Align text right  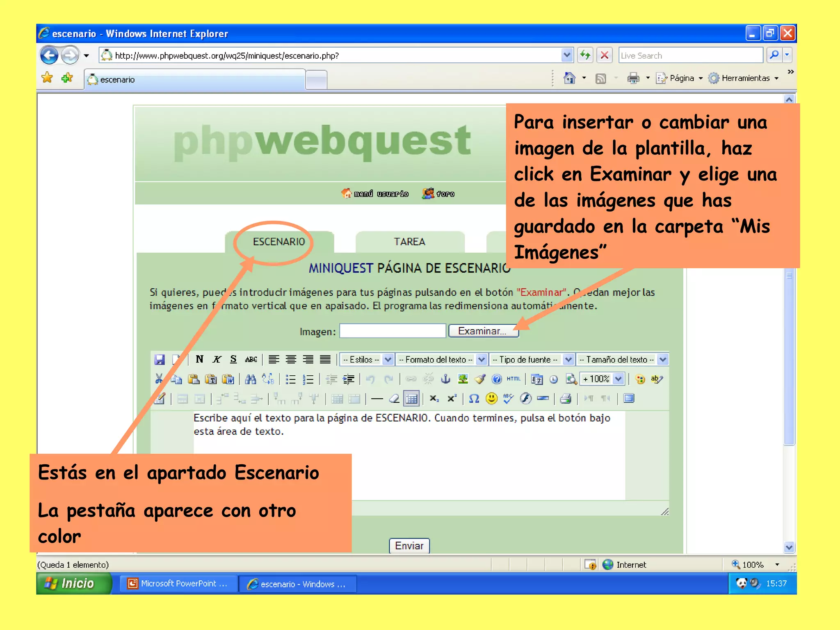(x=308, y=360)
